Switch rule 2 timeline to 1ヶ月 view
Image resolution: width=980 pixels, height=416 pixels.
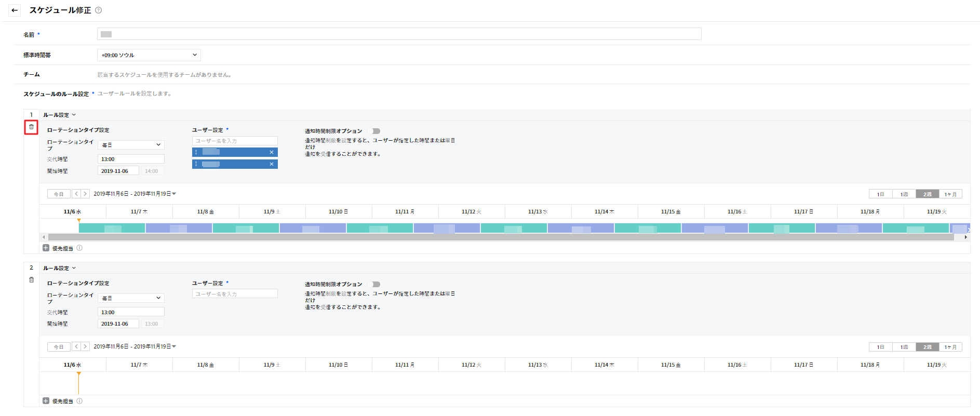[x=950, y=347]
